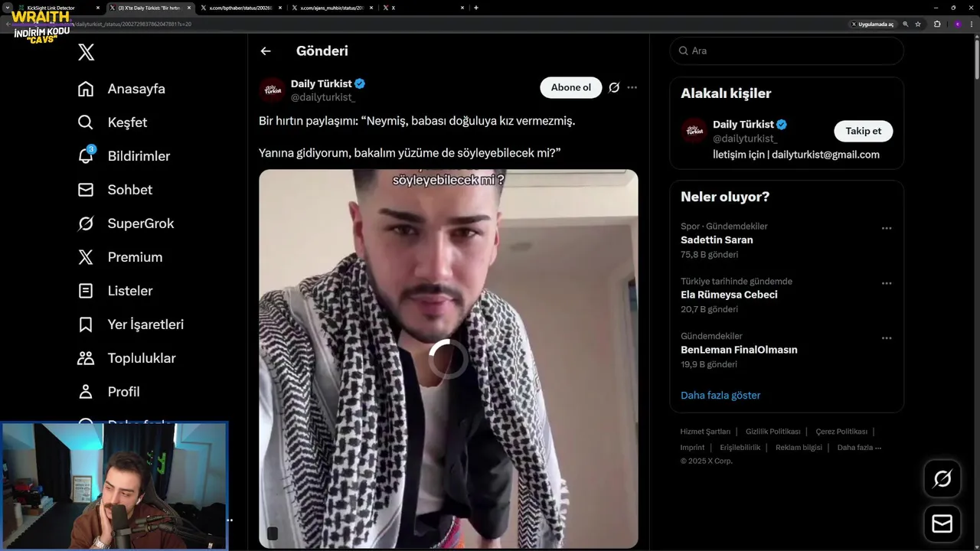Click the X logo in sidebar
Screen dimensions: 980x551
pos(87,52)
